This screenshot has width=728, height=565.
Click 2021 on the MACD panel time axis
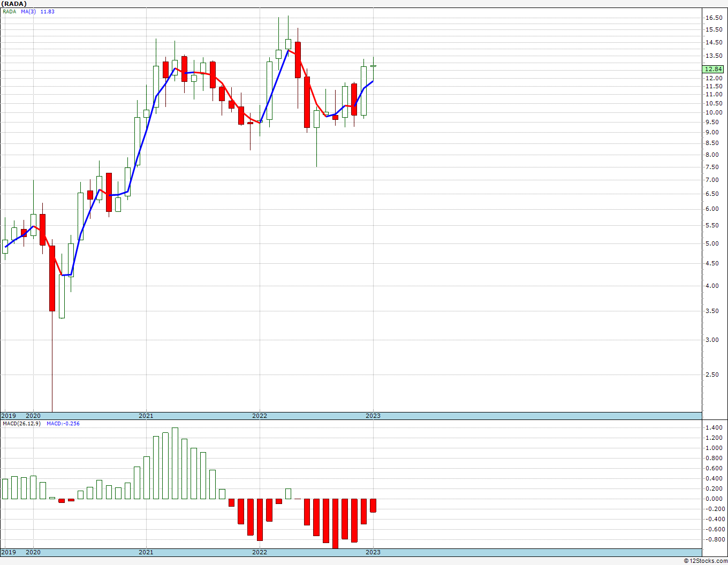(146, 552)
